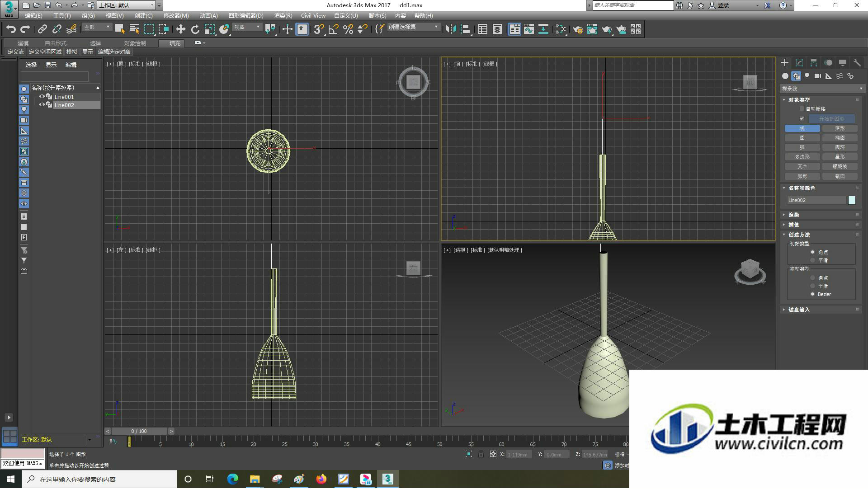868x489 pixels.
Task: Open the Hierarchy panel tab icon
Action: 814,63
